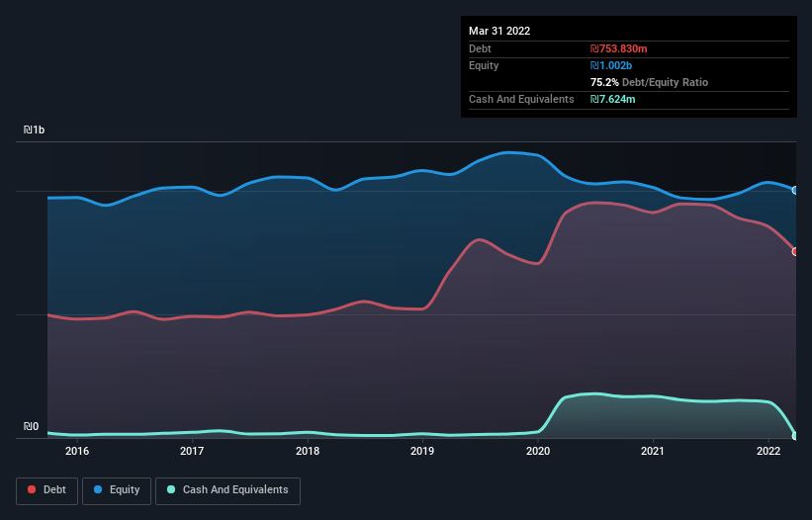Toggle the Equity legend button

(x=117, y=490)
